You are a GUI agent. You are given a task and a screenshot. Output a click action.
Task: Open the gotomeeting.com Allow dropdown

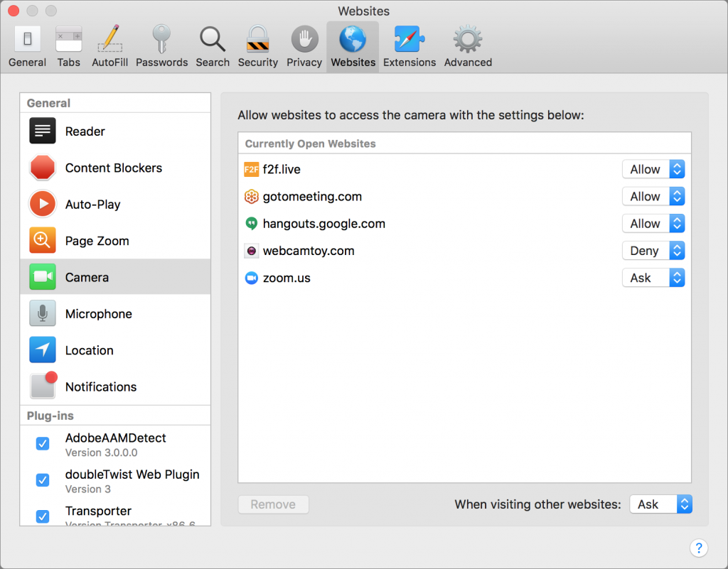pos(653,197)
